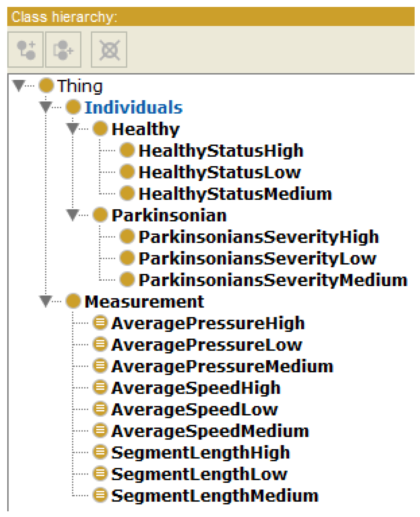This screenshot has width=420, height=517.
Task: Click the AverageSpeedLow defined-class icon
Action: pos(100,409)
